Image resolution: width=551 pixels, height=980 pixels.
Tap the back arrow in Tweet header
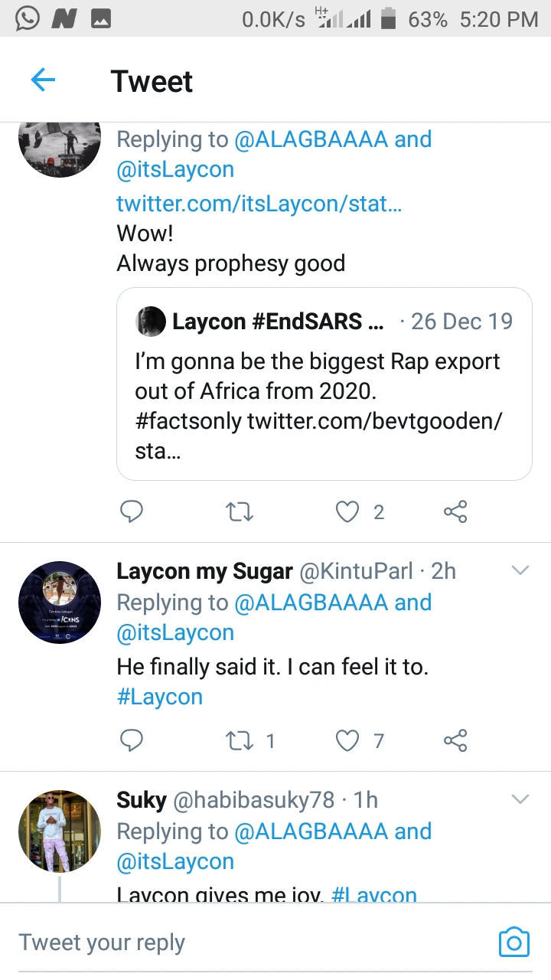[43, 80]
